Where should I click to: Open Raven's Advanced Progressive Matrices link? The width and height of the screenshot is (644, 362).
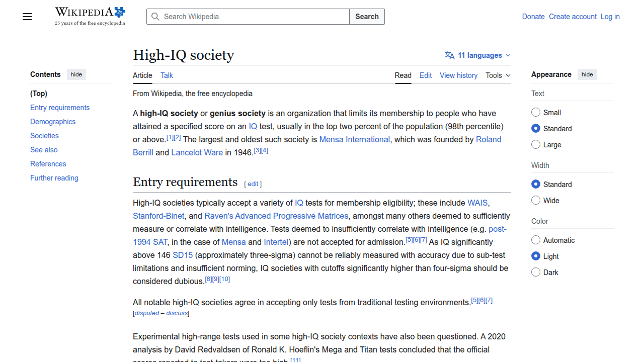276,216
